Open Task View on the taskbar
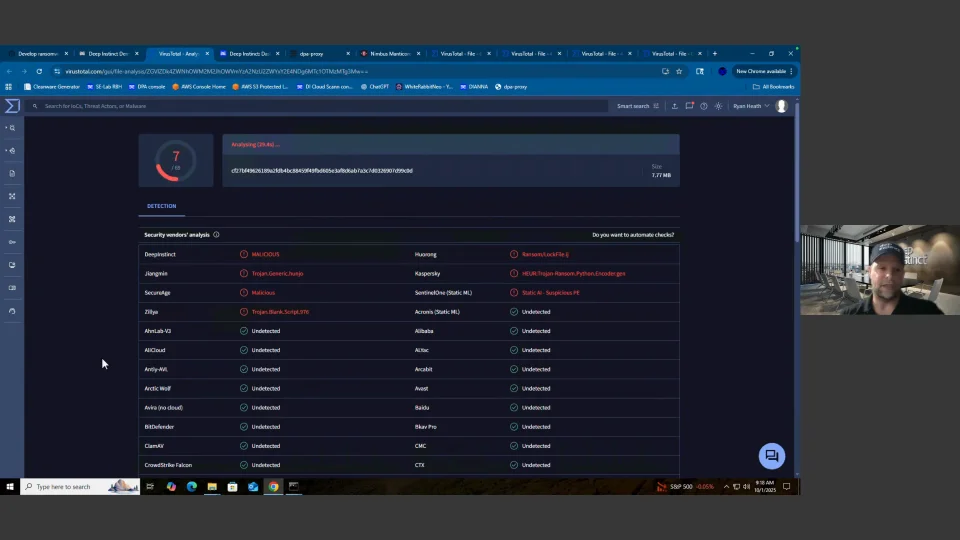 pyautogui.click(x=150, y=487)
